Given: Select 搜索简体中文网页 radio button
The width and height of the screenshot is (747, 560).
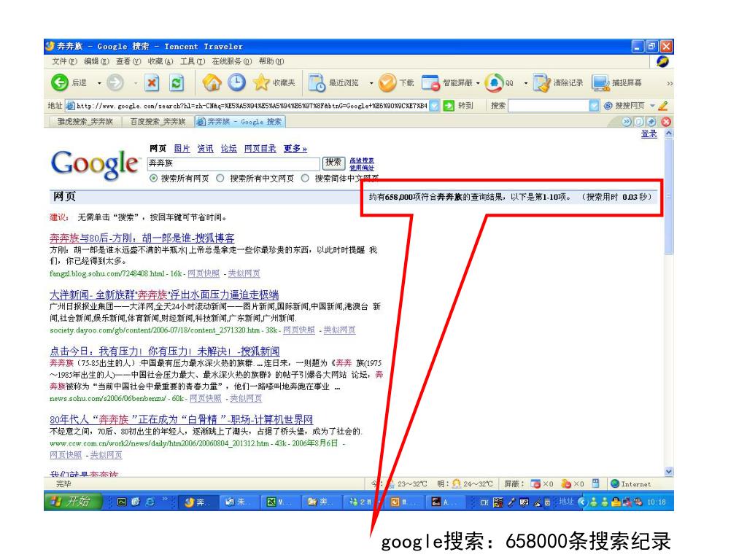Looking at the screenshot, I should tap(305, 178).
